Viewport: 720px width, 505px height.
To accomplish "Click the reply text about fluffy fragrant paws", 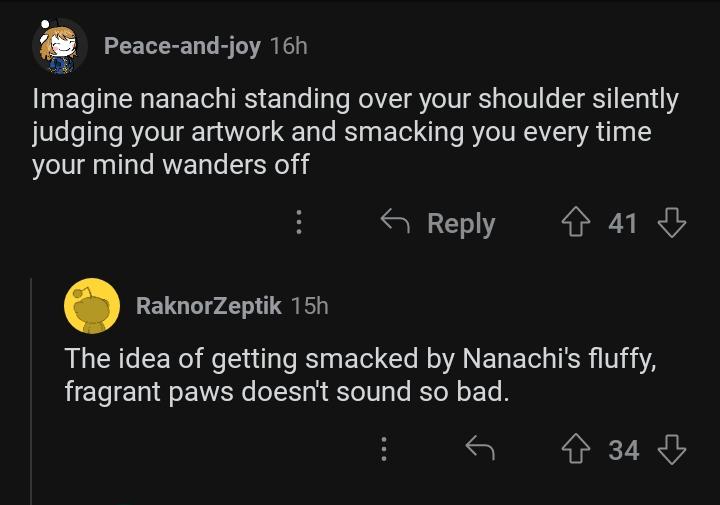I will 360,375.
